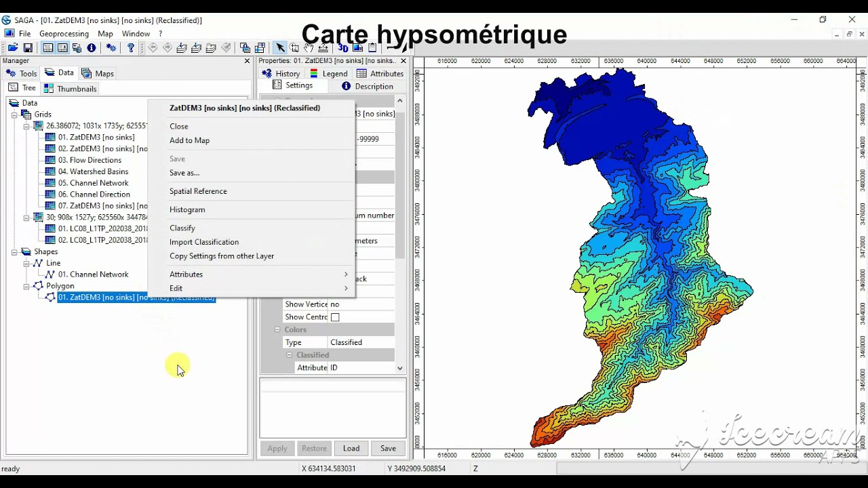This screenshot has width=868, height=488.
Task: Open the Geoprocessing menu
Action: click(64, 33)
